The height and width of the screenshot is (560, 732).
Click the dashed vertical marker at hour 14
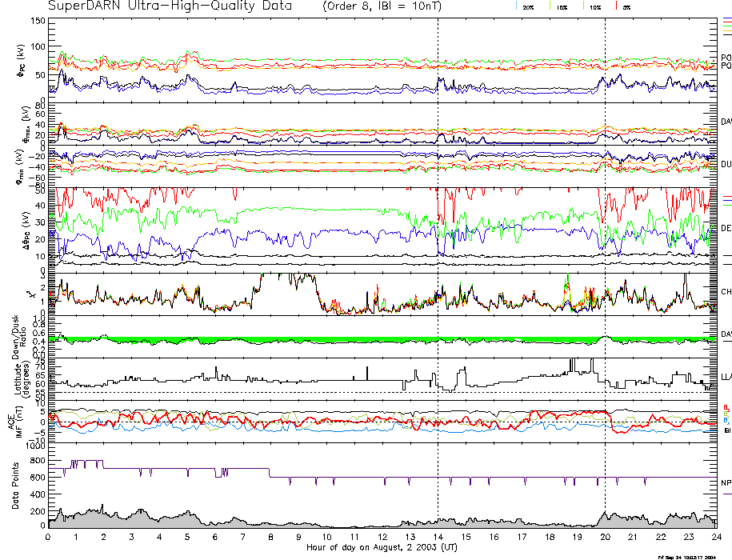(x=438, y=240)
